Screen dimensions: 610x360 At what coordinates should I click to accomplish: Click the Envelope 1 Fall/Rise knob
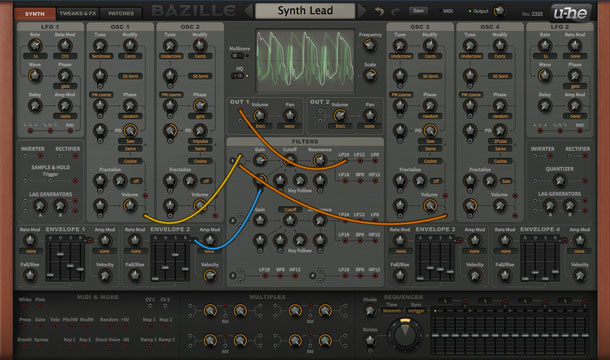click(30, 275)
